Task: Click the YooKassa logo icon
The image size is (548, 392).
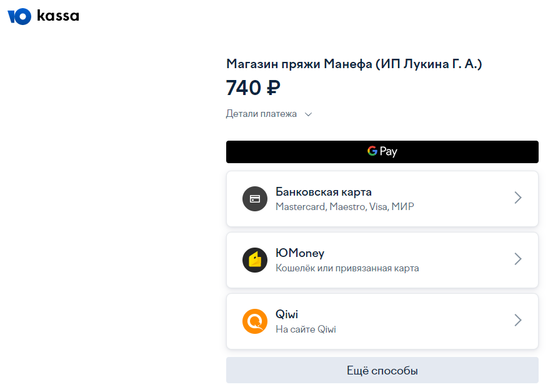Action: 19,16
